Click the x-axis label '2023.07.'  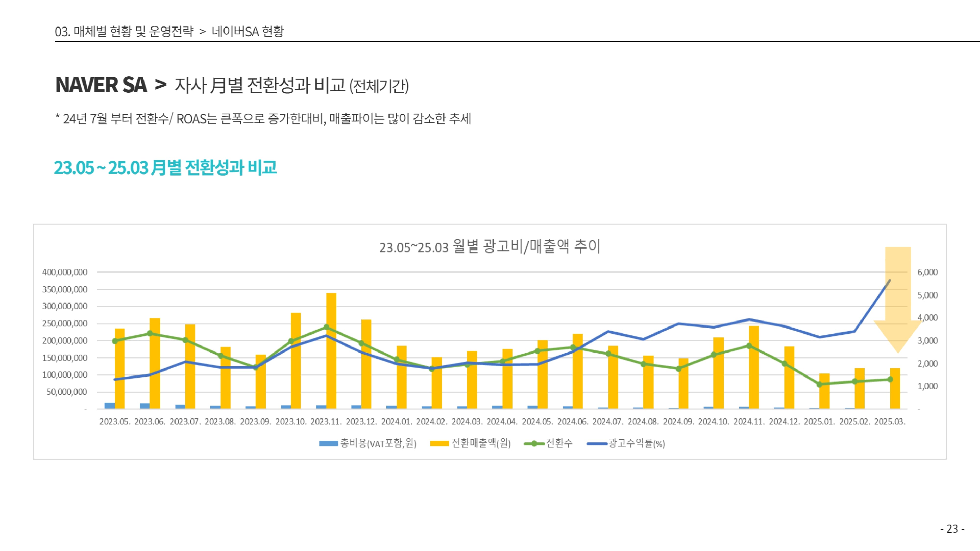(185, 422)
